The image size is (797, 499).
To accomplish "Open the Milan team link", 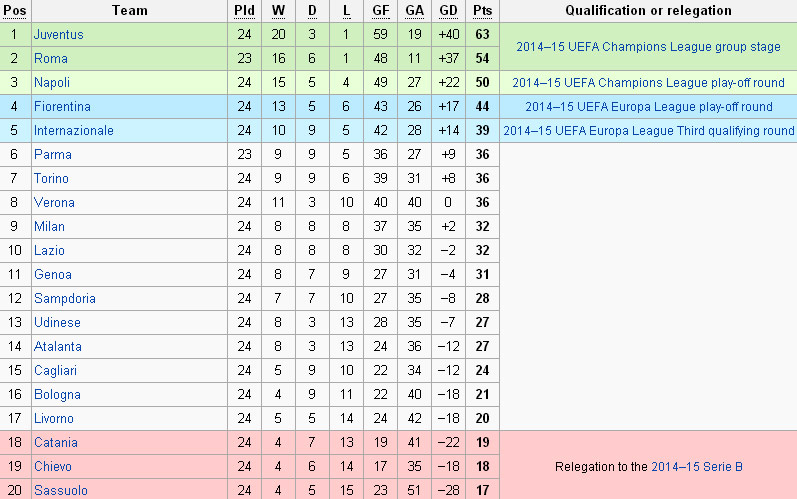I will click(50, 226).
